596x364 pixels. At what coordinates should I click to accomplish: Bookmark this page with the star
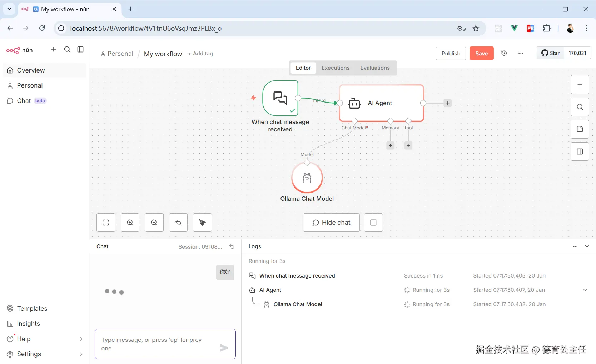[x=476, y=28]
